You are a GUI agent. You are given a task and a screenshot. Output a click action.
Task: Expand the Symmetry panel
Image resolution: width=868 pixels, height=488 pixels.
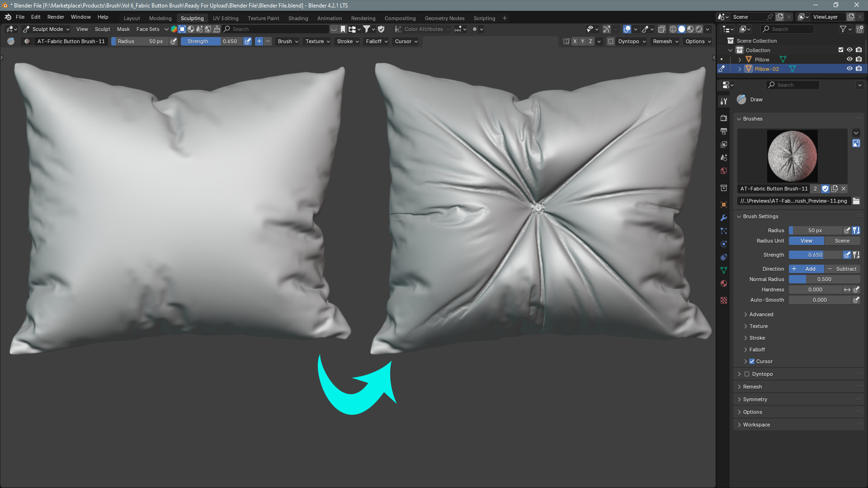[755, 399]
